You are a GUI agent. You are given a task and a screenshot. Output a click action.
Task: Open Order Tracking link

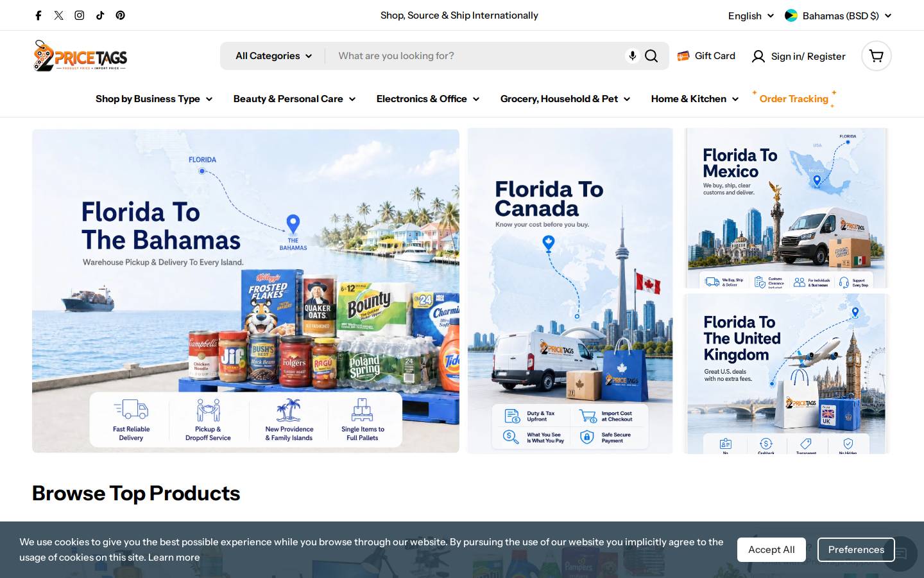[794, 99]
